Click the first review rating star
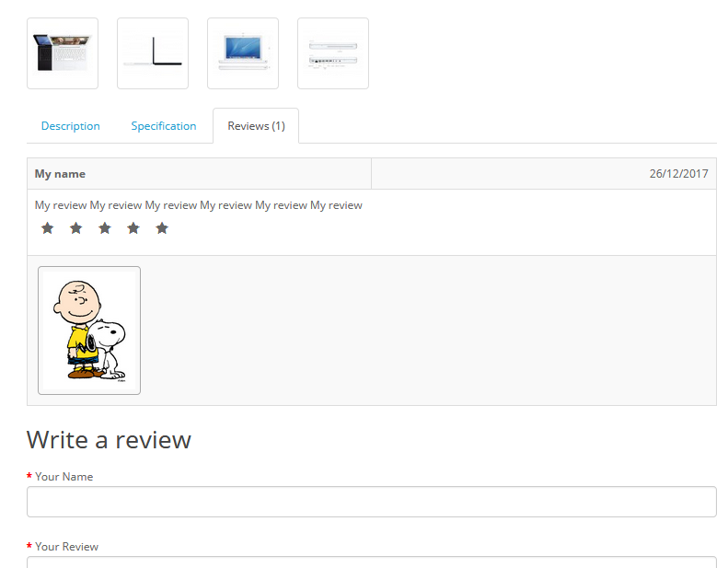This screenshot has width=728, height=568. click(x=47, y=228)
